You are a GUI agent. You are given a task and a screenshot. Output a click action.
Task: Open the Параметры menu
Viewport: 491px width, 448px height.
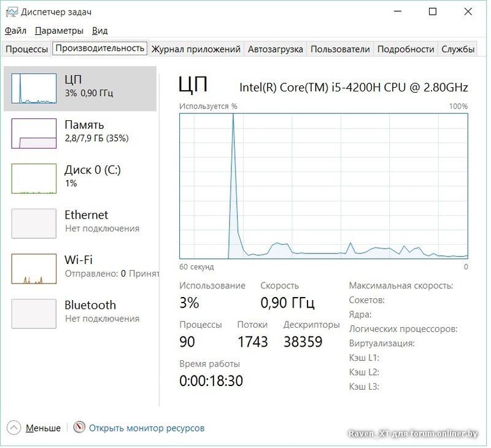coord(59,31)
